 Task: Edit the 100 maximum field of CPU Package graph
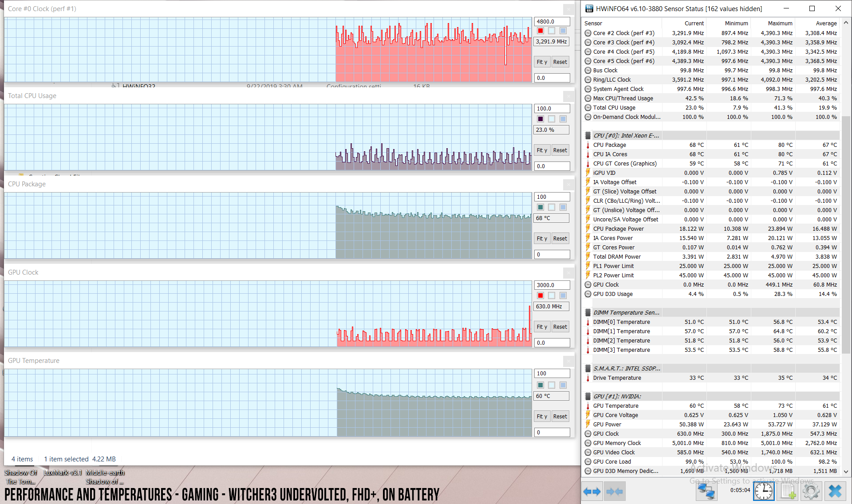tap(552, 197)
